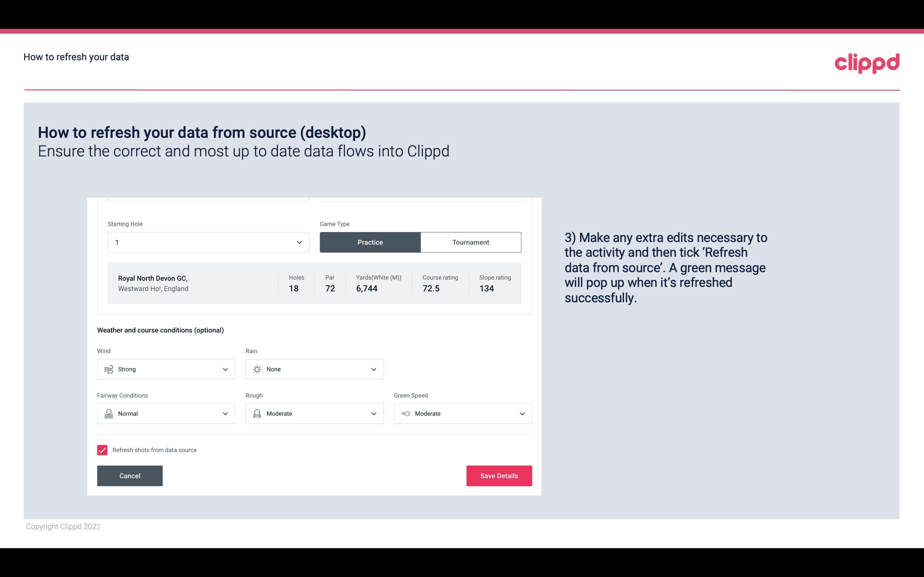Click the starting hole dropdown arrow icon
Image resolution: width=924 pixels, height=577 pixels.
click(299, 242)
